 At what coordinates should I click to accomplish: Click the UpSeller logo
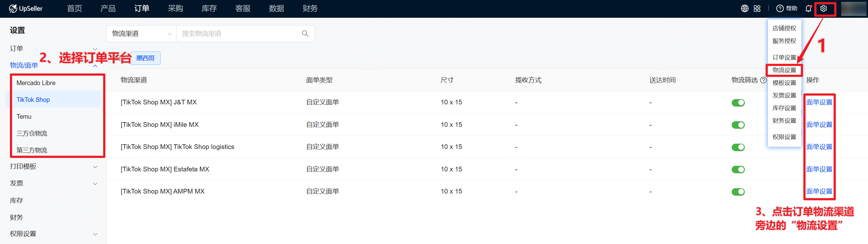pos(26,9)
